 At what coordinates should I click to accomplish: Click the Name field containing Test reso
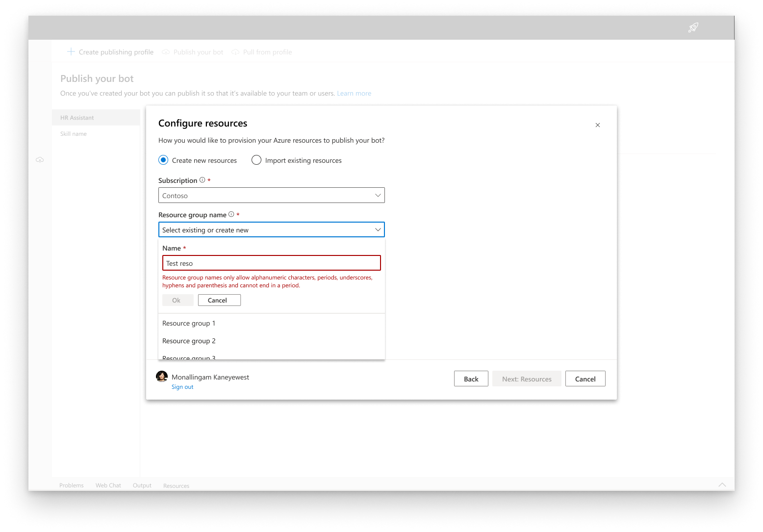tap(271, 263)
